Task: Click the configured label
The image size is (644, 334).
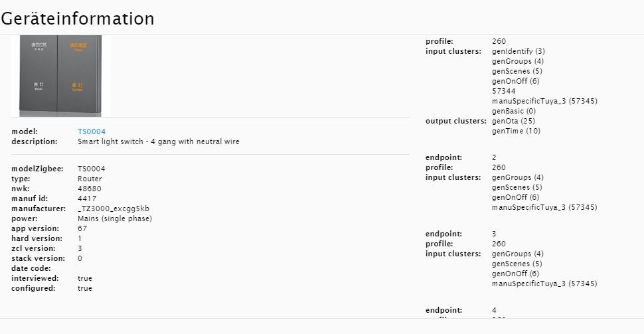Action: tap(33, 288)
